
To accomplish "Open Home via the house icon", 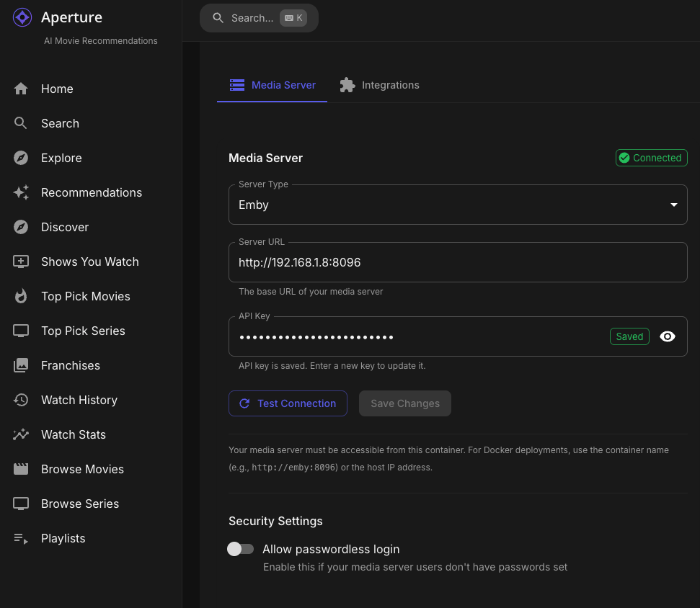I will point(21,89).
